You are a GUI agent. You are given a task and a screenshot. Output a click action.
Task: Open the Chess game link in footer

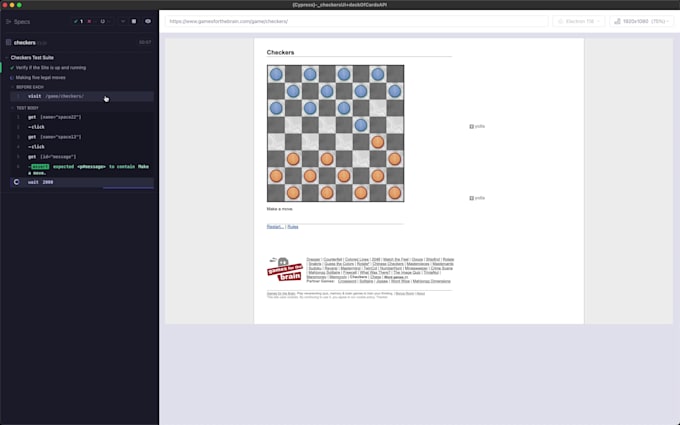tap(376, 277)
